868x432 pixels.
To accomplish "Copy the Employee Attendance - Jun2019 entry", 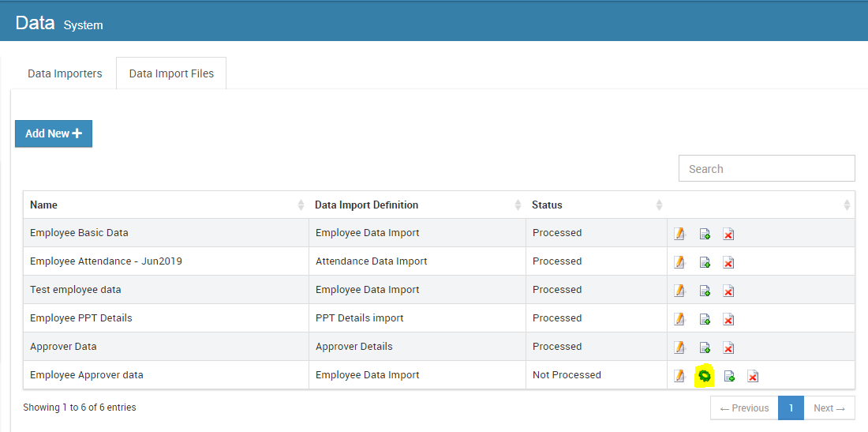I will [x=705, y=262].
